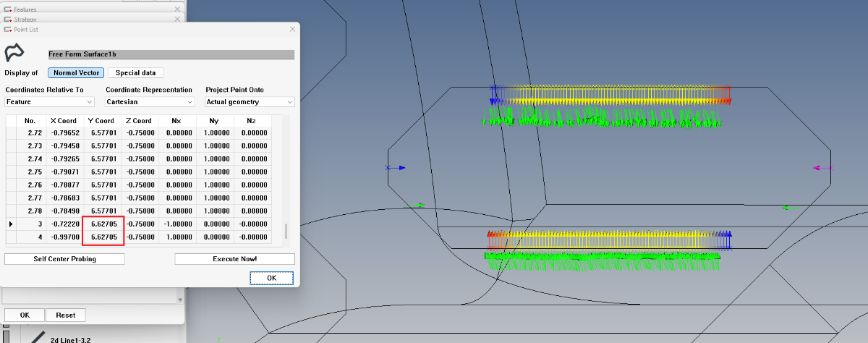
Task: Click the Strategy panel title icon
Action: click(x=8, y=20)
